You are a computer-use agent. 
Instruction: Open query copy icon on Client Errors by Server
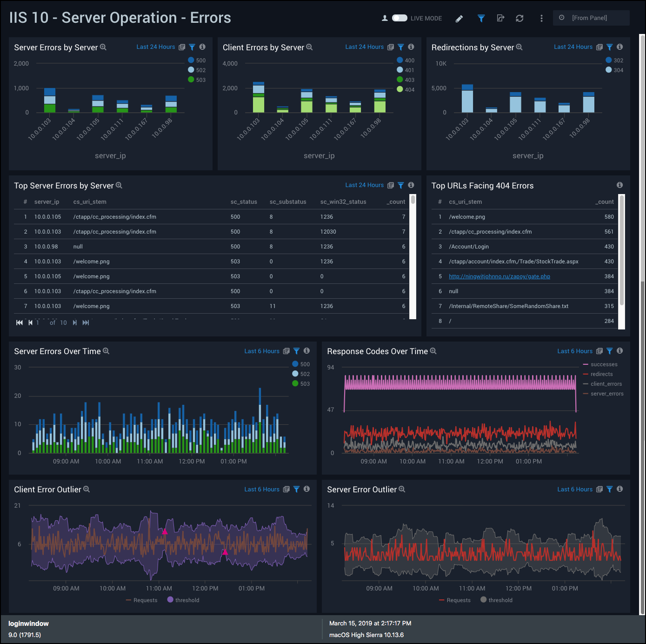click(x=391, y=47)
